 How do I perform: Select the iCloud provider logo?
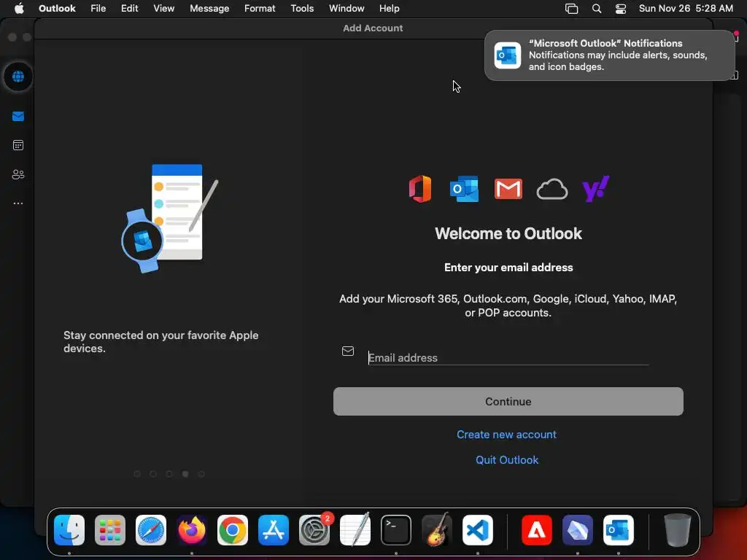coord(552,189)
